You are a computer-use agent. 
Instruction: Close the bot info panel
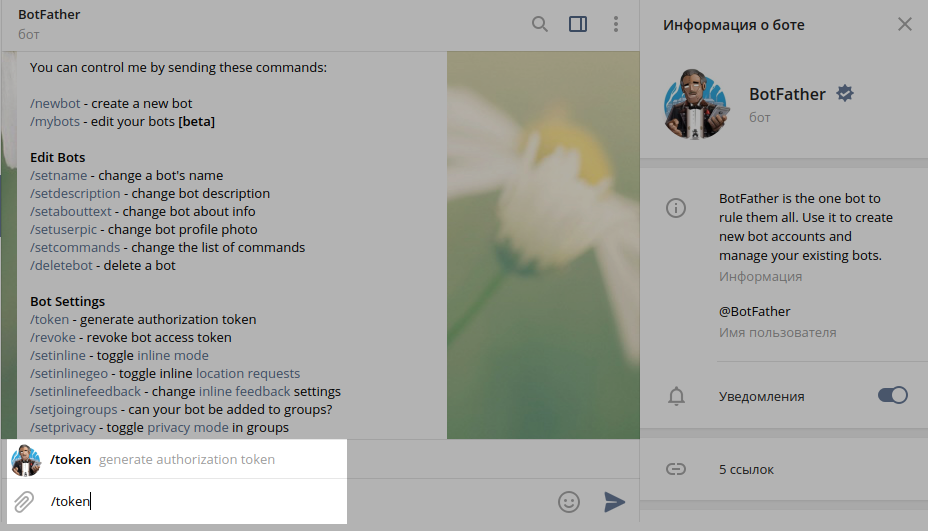coord(904,24)
